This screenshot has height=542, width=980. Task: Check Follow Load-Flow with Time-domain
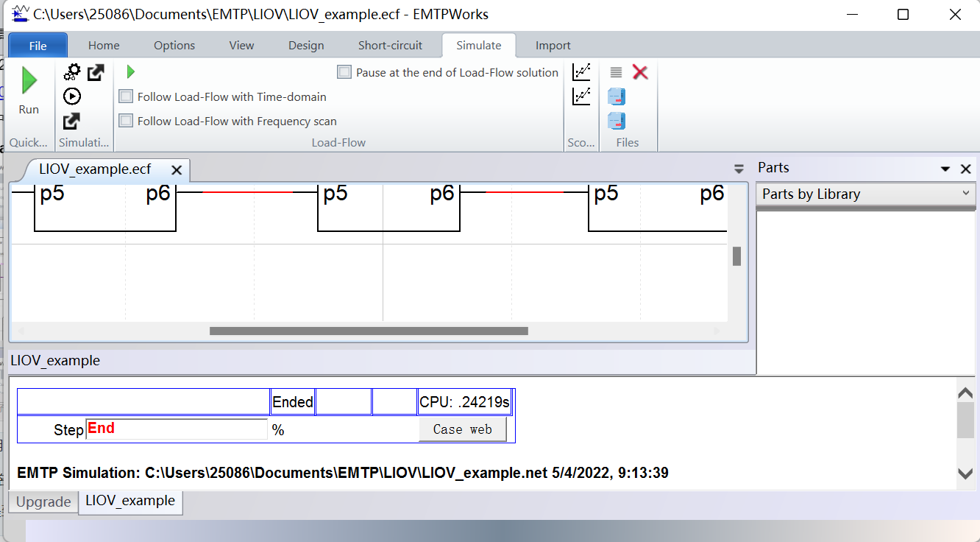point(126,96)
